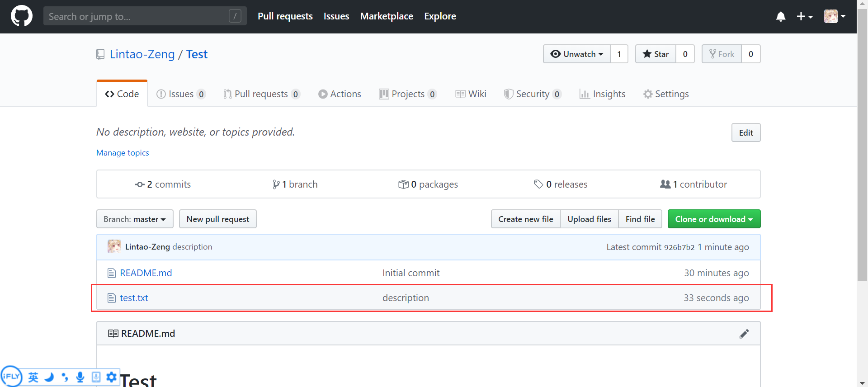Open the notifications bell
Viewport: 868px width, 387px height.
781,17
